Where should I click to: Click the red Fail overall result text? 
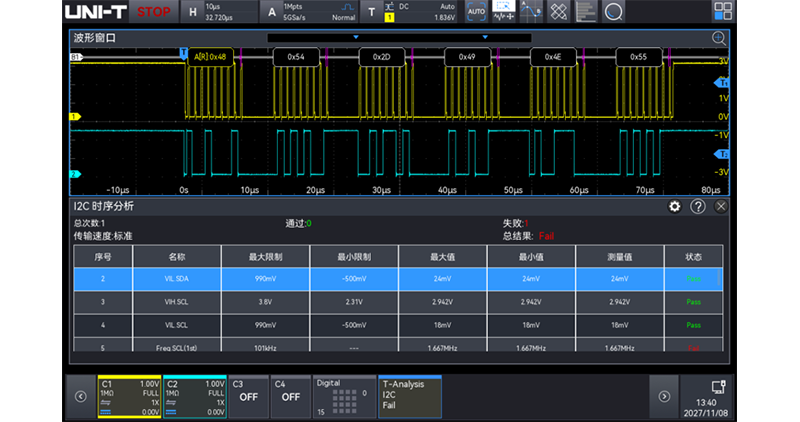pos(546,236)
